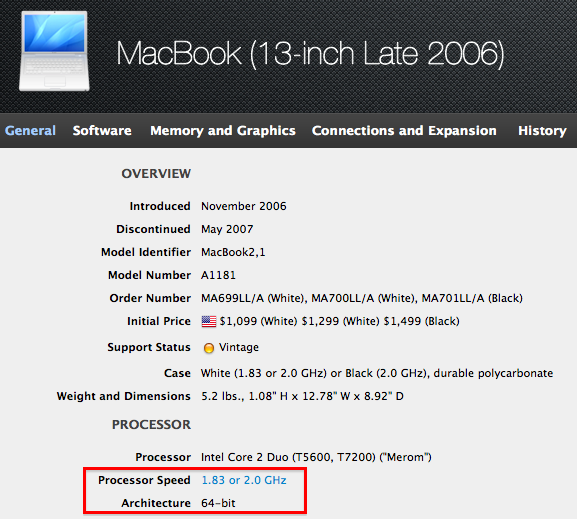Open the 1.83 or 2.0 GHz link
The image size is (577, 519).
click(x=244, y=480)
